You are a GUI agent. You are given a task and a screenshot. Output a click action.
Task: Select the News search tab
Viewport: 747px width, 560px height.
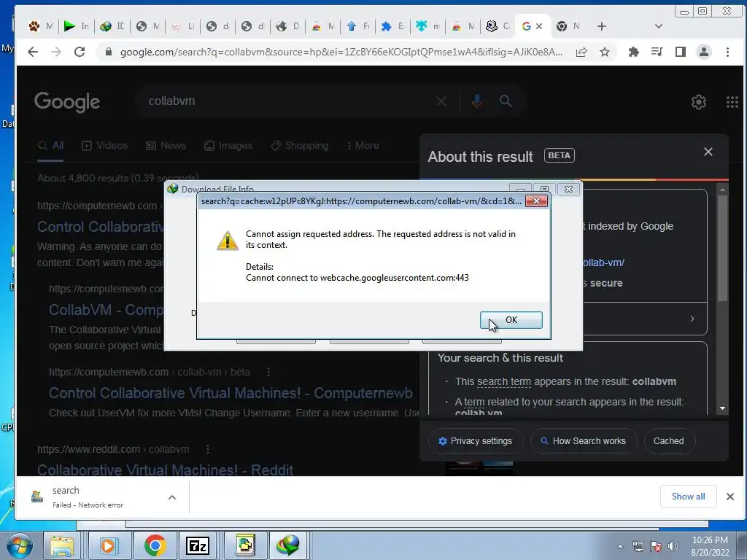point(166,146)
